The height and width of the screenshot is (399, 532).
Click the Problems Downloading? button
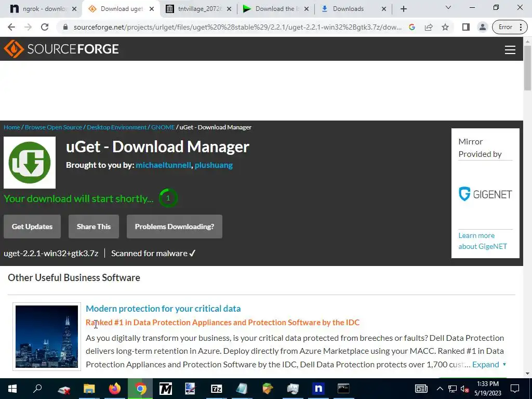(x=175, y=227)
